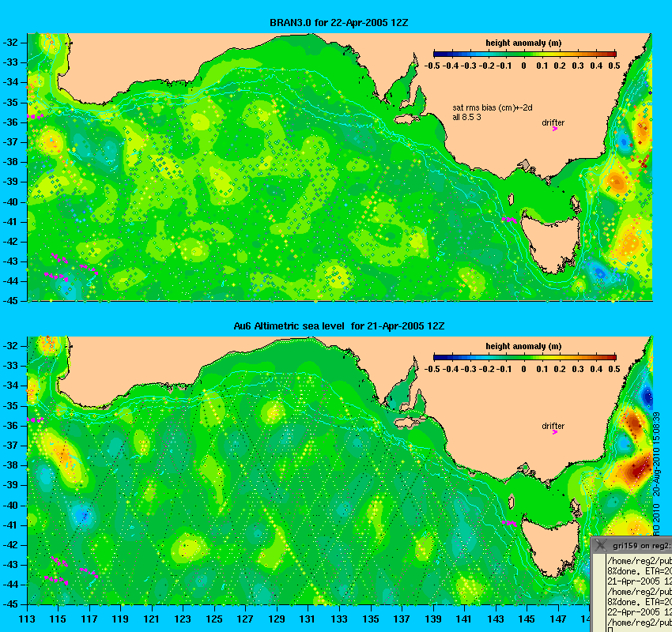
Task: Click the terminal scrollbar strip on the left edge
Action: 598,593
